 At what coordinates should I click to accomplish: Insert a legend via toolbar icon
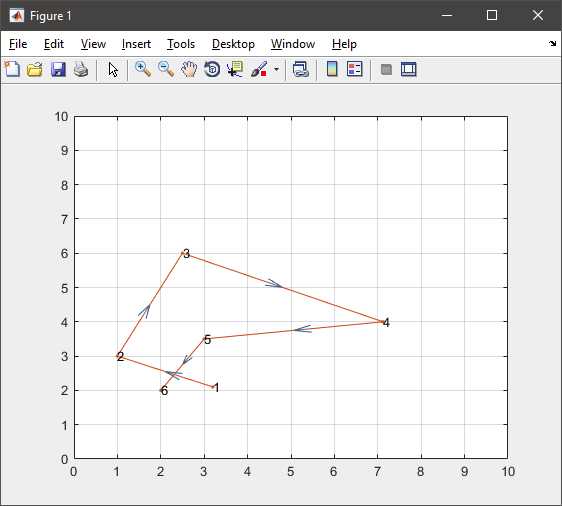[x=355, y=69]
